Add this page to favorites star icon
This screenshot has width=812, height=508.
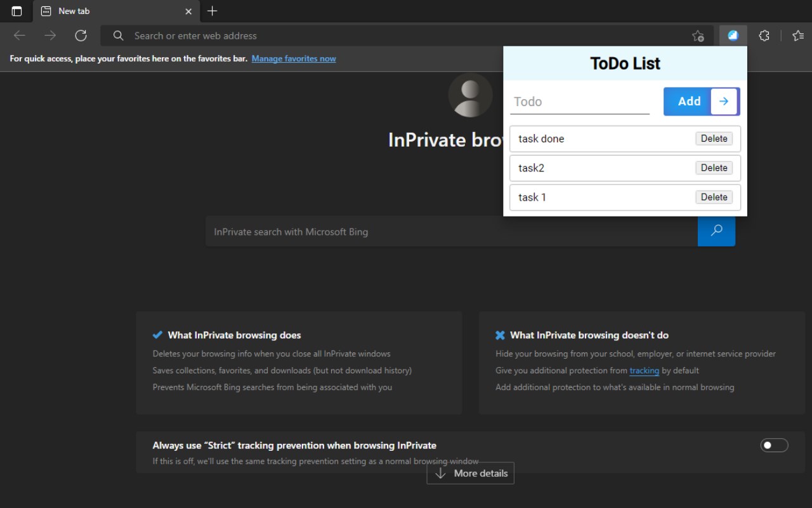point(698,36)
